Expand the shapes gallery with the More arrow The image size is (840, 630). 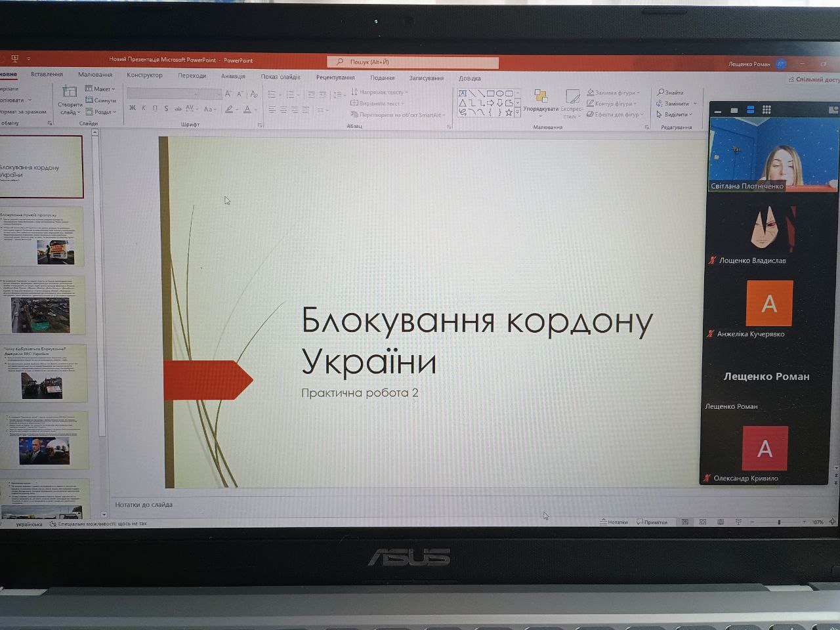[518, 113]
